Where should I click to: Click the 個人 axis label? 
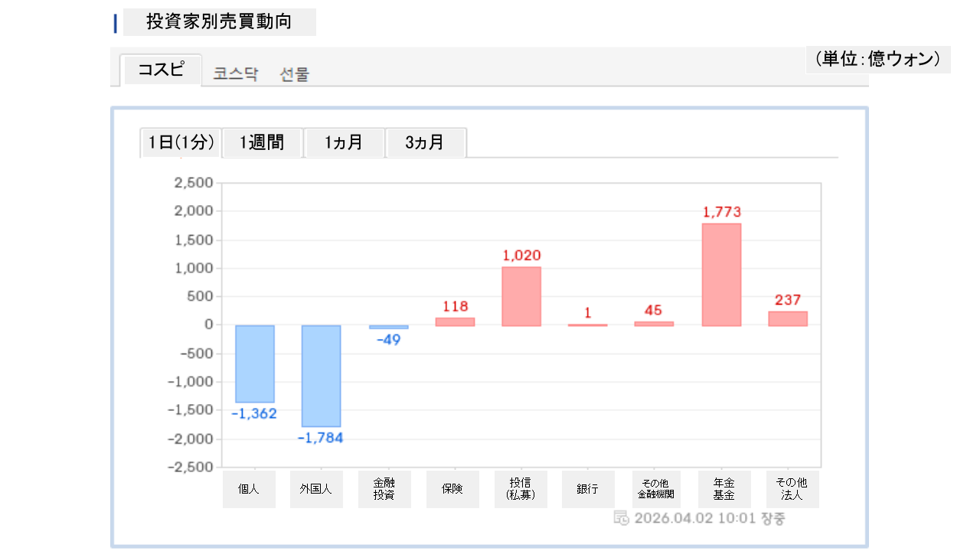pyautogui.click(x=249, y=489)
